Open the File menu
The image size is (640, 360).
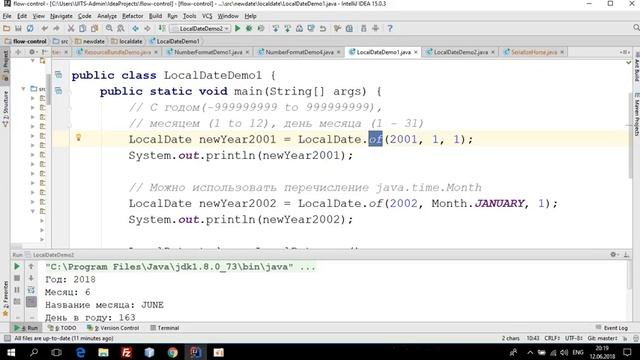tap(7, 16)
